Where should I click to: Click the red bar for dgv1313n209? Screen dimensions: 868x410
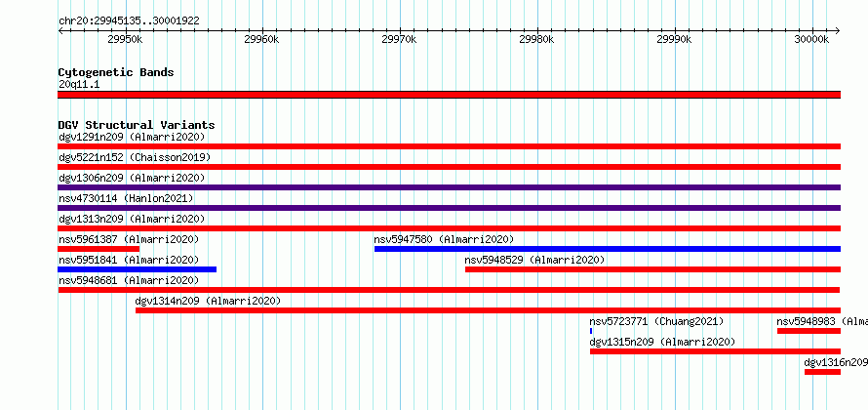pos(449,228)
